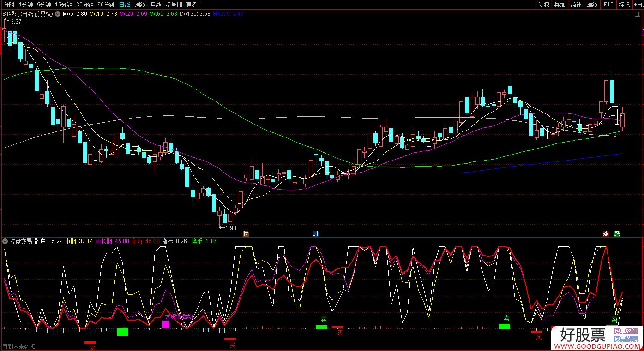Click the 财 financial marker icon

(x=315, y=233)
